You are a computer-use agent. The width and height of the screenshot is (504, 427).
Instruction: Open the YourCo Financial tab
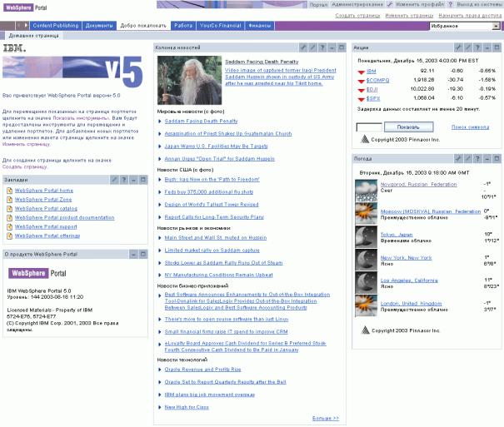(x=220, y=25)
